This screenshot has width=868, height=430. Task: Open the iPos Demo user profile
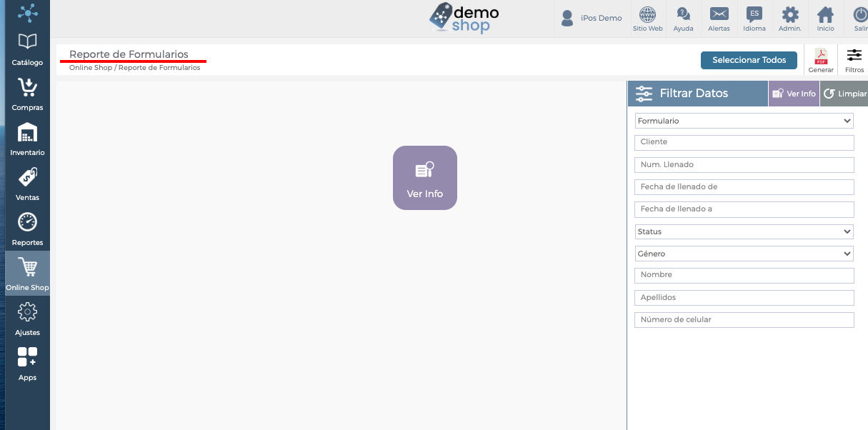[592, 18]
